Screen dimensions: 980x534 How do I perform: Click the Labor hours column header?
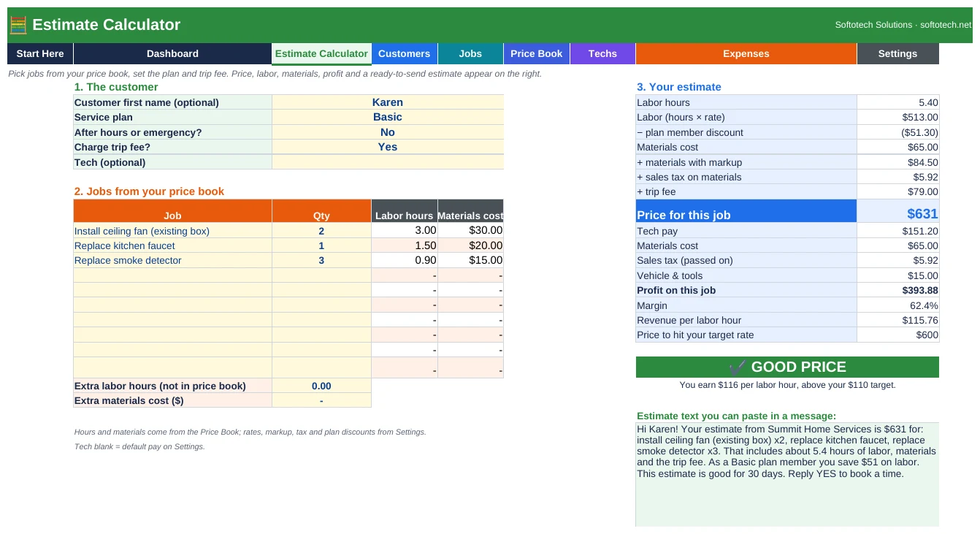(x=405, y=211)
